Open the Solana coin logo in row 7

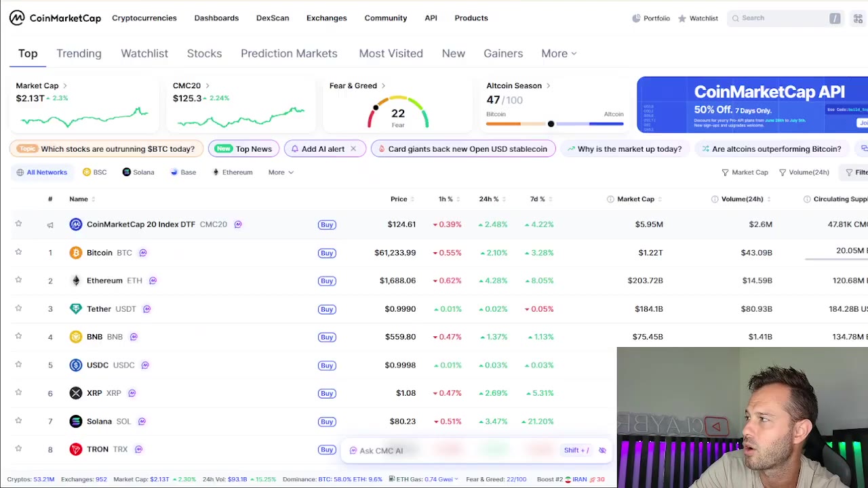point(76,422)
